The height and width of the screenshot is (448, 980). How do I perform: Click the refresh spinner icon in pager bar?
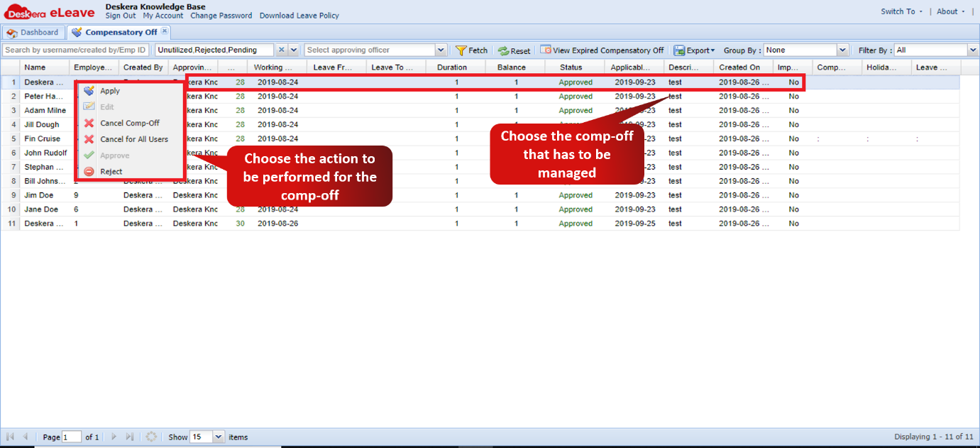[151, 437]
